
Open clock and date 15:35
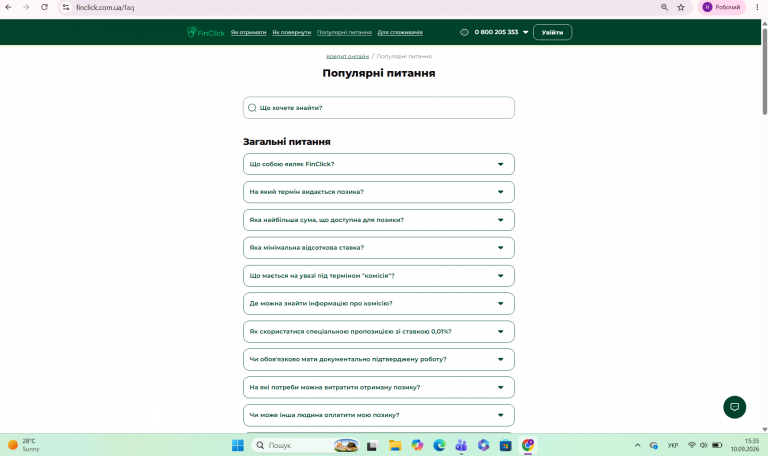744,445
